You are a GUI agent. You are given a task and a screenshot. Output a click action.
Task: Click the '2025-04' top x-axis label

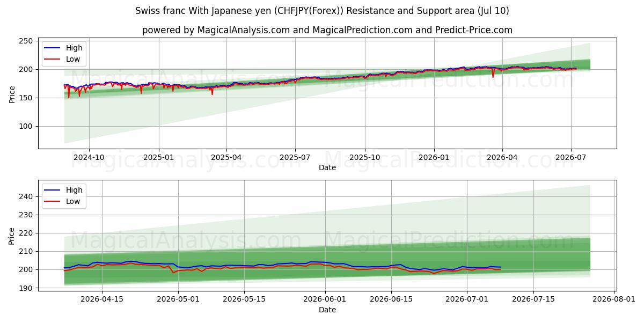coord(226,157)
